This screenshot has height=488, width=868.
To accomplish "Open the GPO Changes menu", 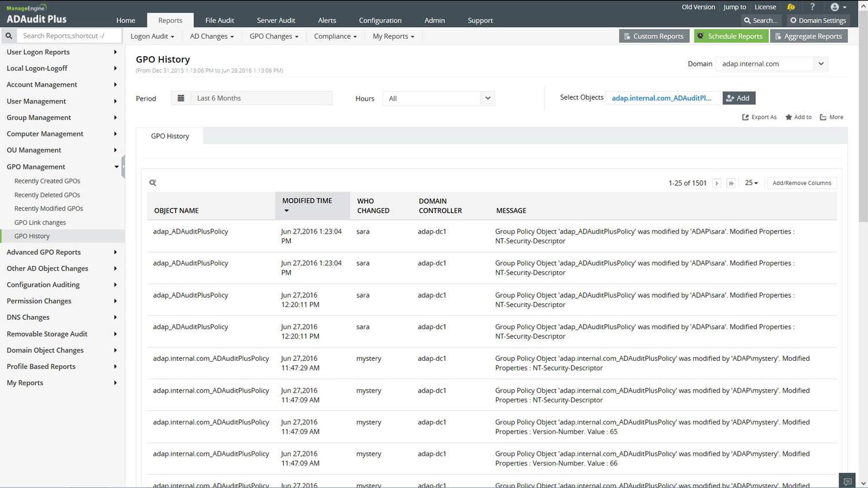I will 274,36.
